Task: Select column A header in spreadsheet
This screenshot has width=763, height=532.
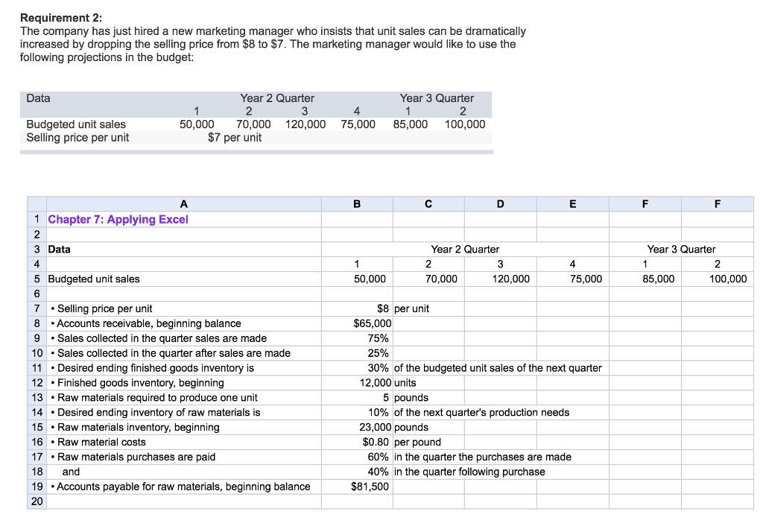Action: pyautogui.click(x=184, y=204)
